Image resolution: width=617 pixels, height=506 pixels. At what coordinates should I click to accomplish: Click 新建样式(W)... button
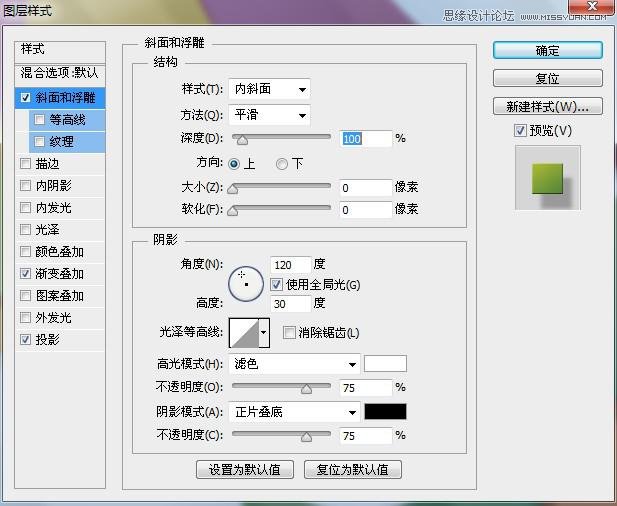[547, 106]
